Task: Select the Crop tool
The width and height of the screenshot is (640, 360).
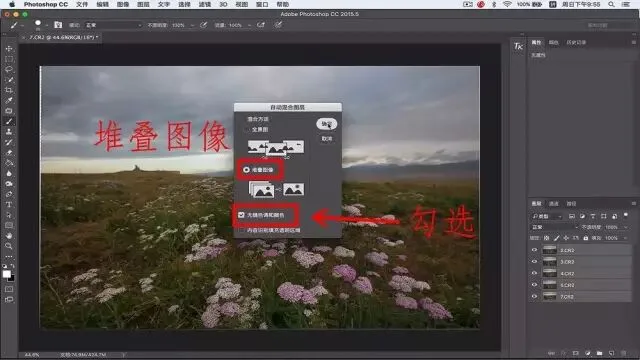Action: (9, 90)
